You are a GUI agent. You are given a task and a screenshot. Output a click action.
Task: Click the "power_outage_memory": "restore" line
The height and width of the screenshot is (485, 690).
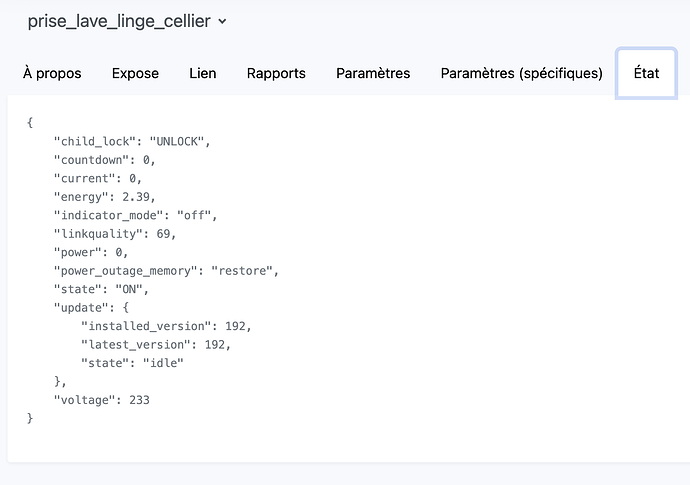166,271
